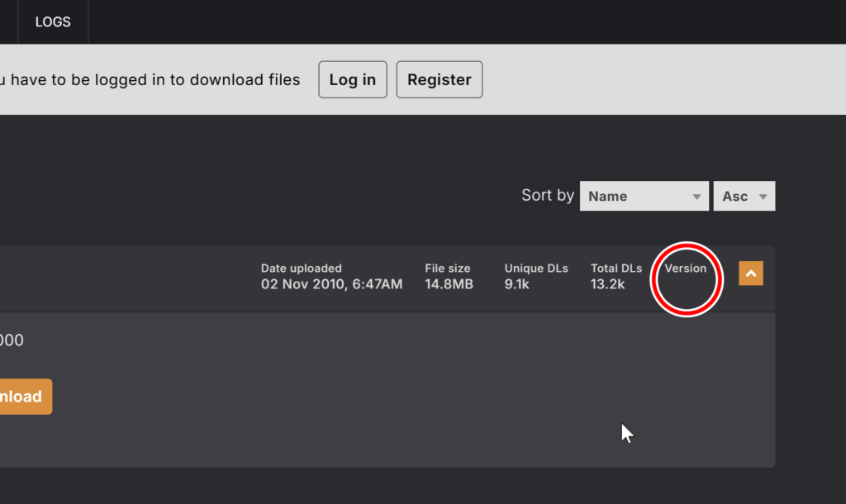
Task: Collapse file details with orange chevron button
Action: [x=750, y=273]
